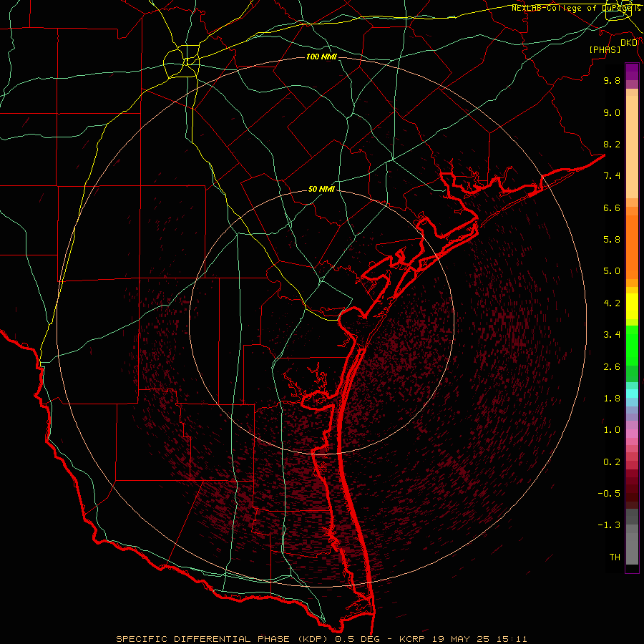The image size is (644, 644).
Task: Click the 100 NMI range ring label
Action: click(321, 57)
